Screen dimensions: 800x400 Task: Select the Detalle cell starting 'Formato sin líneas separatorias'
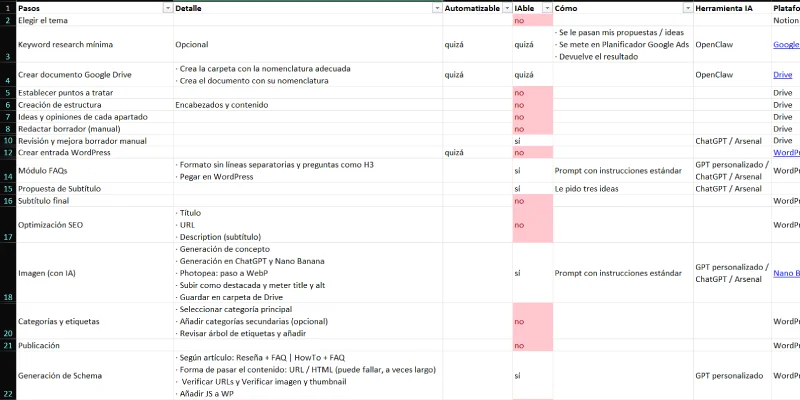[308, 170]
